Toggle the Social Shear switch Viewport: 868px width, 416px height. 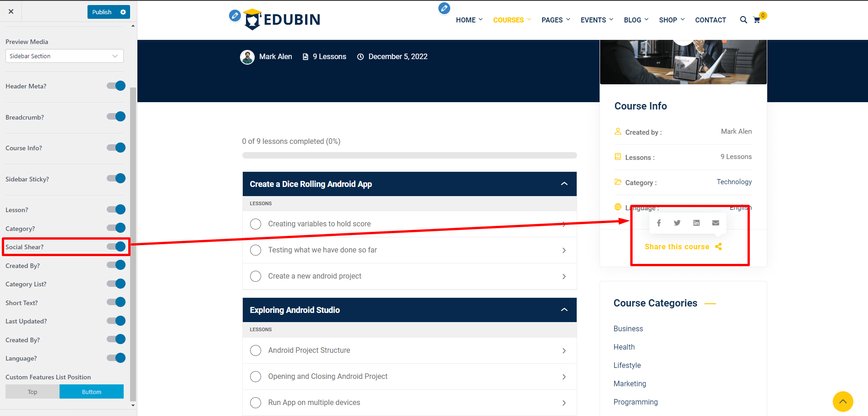[116, 247]
